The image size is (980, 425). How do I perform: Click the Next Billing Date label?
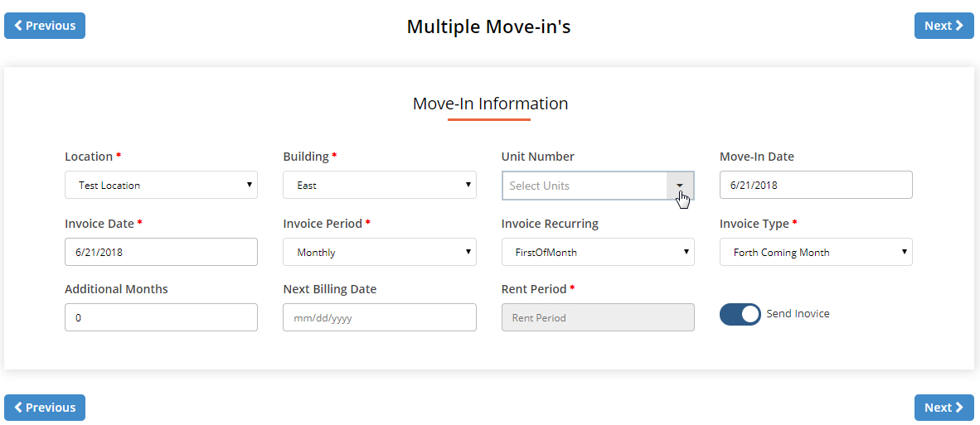coord(330,289)
